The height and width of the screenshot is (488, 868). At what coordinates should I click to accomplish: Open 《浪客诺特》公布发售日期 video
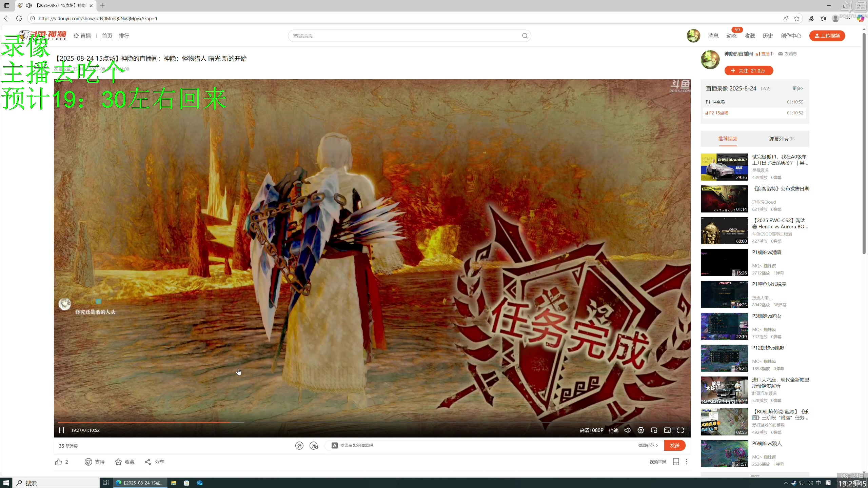(781, 189)
